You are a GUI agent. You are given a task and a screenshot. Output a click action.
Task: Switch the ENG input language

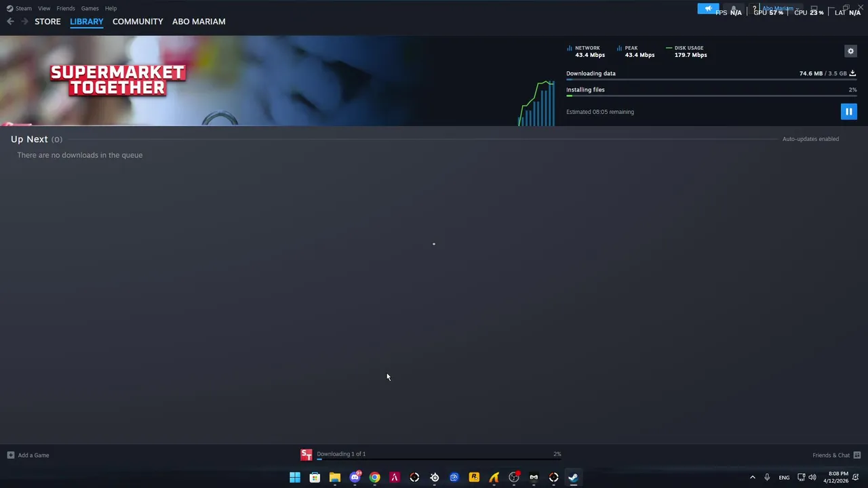[784, 478]
